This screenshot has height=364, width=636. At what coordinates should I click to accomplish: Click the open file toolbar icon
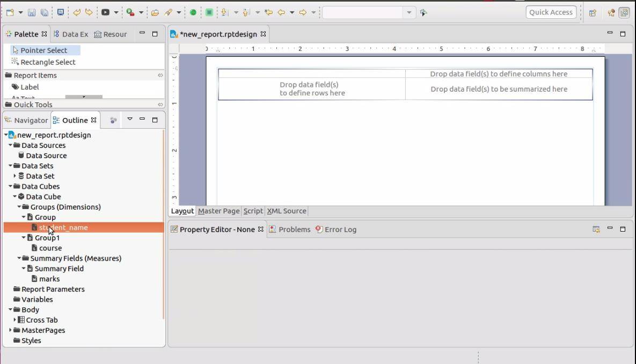[x=155, y=12]
